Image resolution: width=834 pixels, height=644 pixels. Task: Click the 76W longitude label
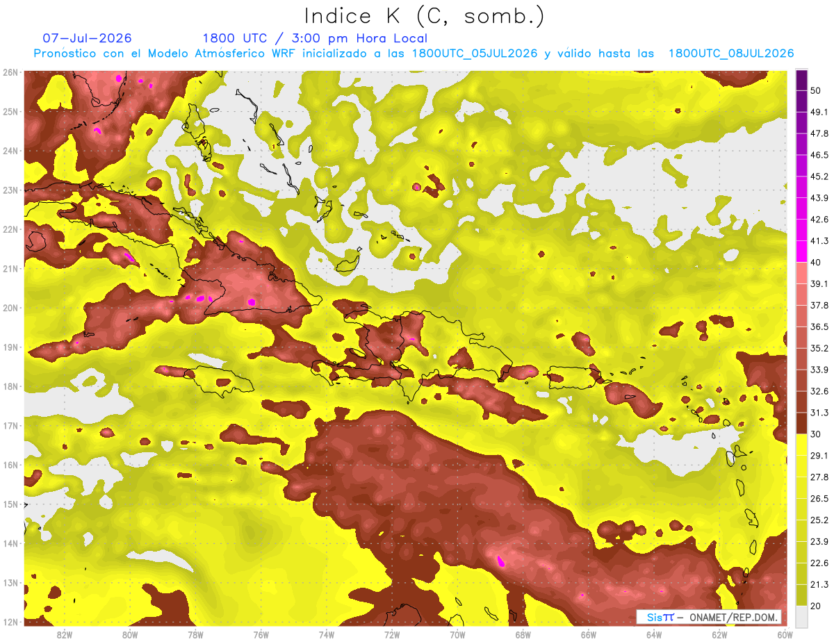pos(261,634)
